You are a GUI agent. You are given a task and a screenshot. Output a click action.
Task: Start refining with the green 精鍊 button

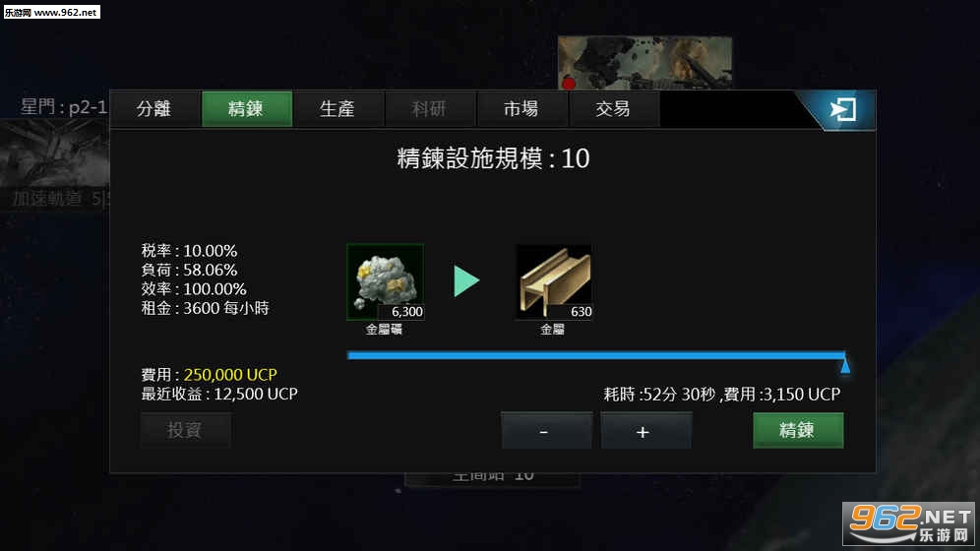click(798, 430)
